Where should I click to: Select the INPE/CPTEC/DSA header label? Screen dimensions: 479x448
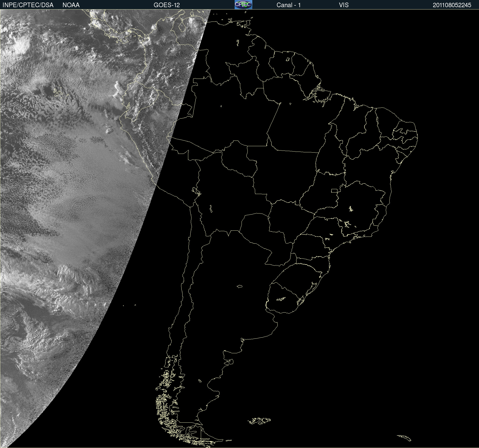[x=28, y=5]
